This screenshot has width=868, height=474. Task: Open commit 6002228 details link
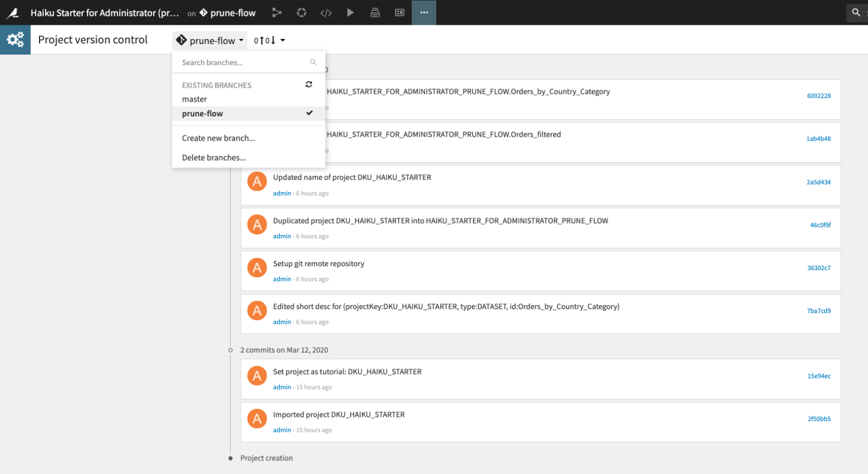click(818, 95)
